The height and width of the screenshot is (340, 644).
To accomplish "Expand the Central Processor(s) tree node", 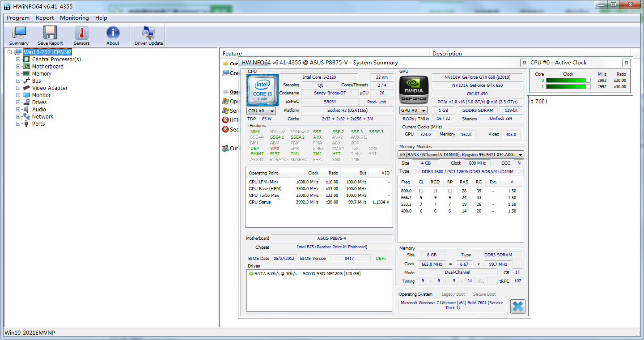I will [x=18, y=59].
